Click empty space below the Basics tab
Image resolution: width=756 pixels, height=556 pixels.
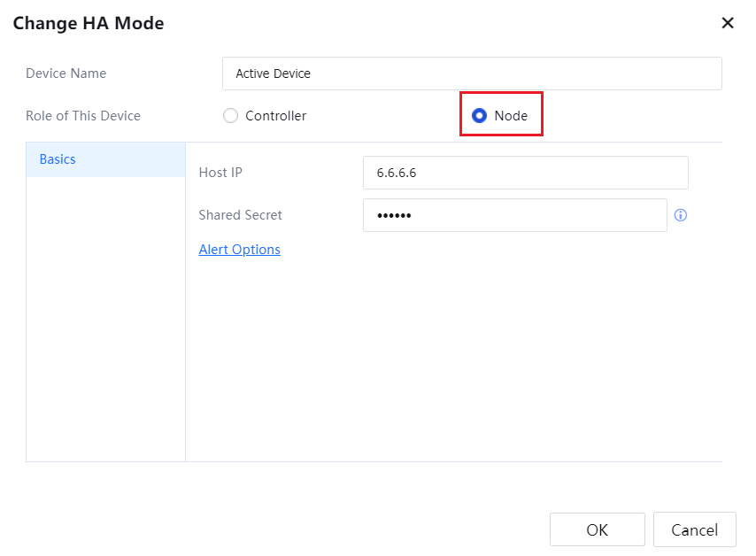pos(105,319)
